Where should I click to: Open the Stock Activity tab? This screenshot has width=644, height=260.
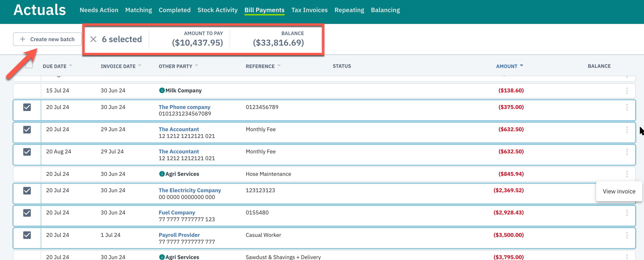(218, 10)
